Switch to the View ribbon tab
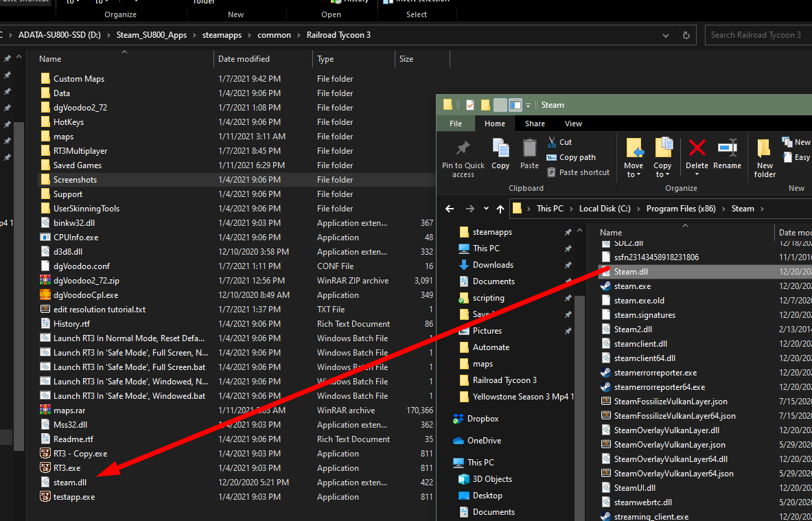This screenshot has height=521, width=812. click(x=573, y=124)
